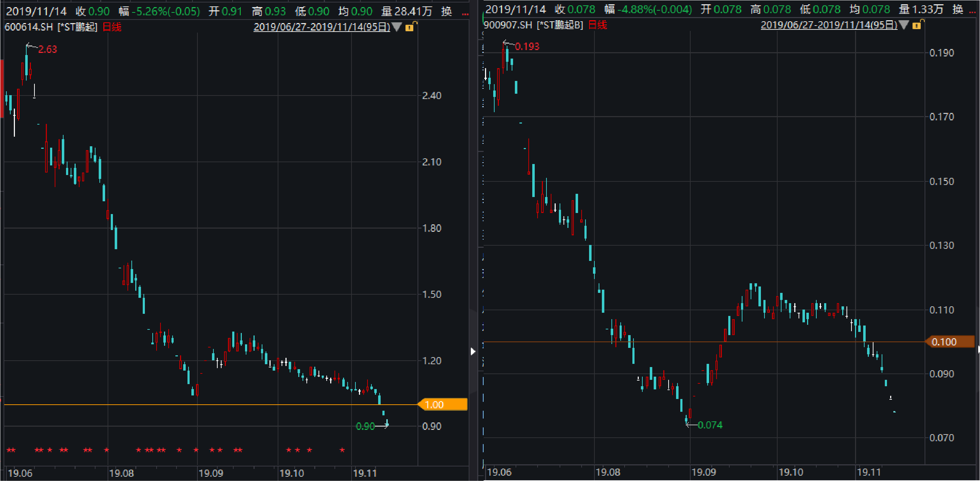Open date range dropdown arrow on right chart
This screenshot has width=980, height=481.
click(x=904, y=25)
